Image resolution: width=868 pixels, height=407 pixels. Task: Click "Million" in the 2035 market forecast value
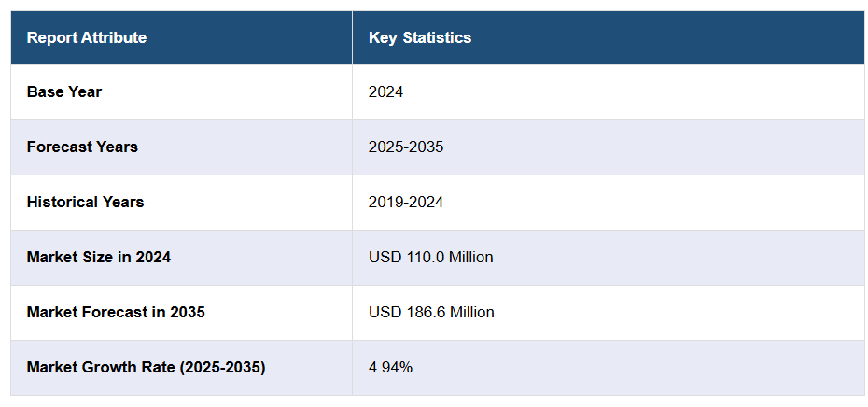pyautogui.click(x=471, y=313)
